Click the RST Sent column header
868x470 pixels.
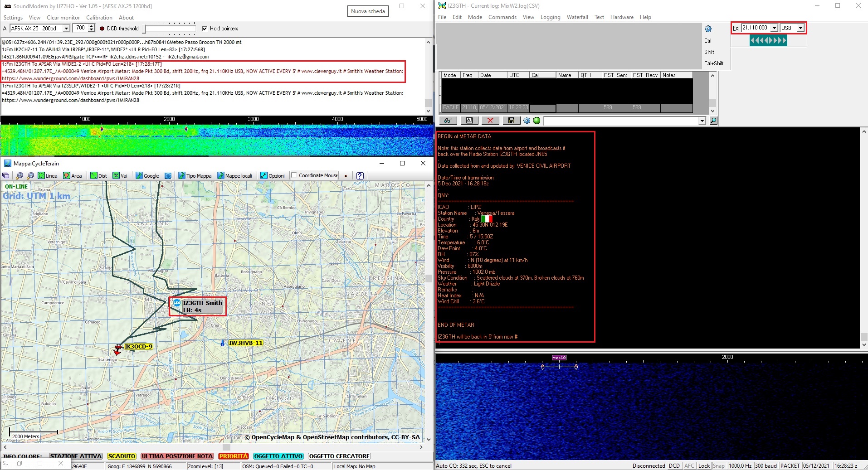pos(616,75)
